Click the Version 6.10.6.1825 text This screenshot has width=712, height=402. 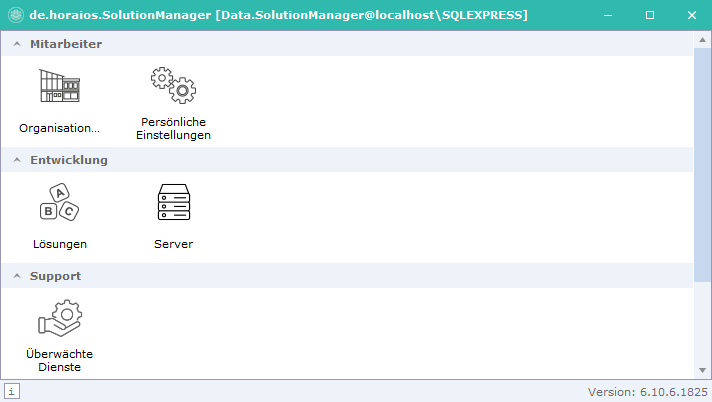point(648,392)
